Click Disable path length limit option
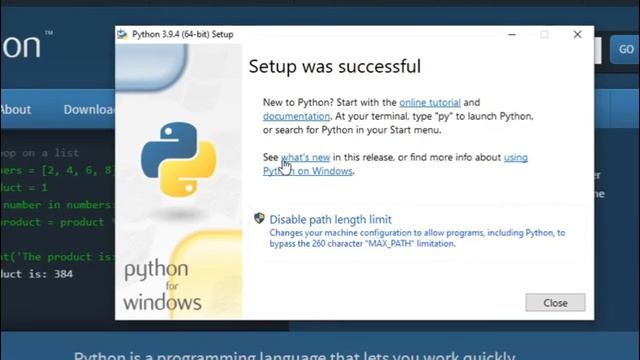This screenshot has width=640, height=360. tap(418, 231)
